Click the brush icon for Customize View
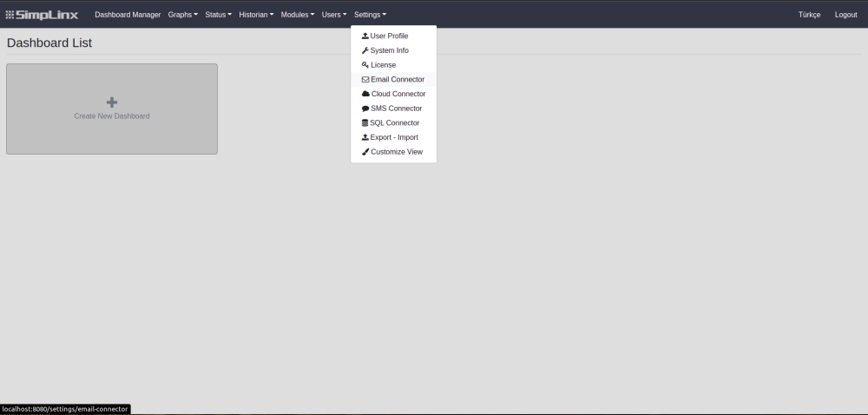This screenshot has width=868, height=415. [365, 152]
